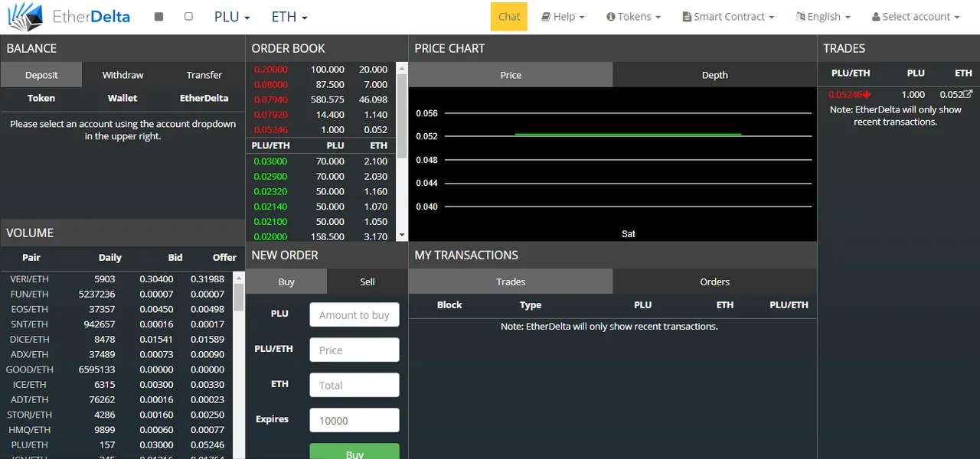Expand the Tokens menu
This screenshot has height=459, width=980.
tap(633, 16)
